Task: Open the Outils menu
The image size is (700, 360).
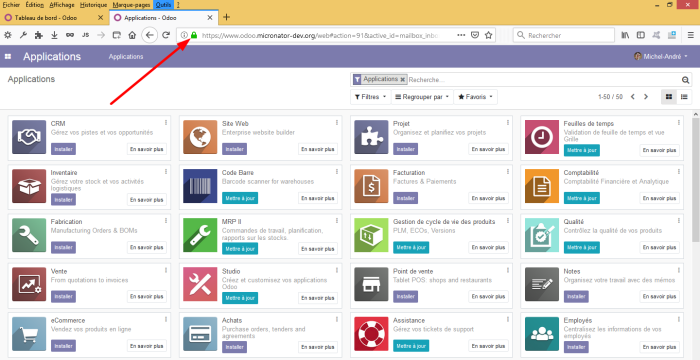Action: pyautogui.click(x=163, y=5)
